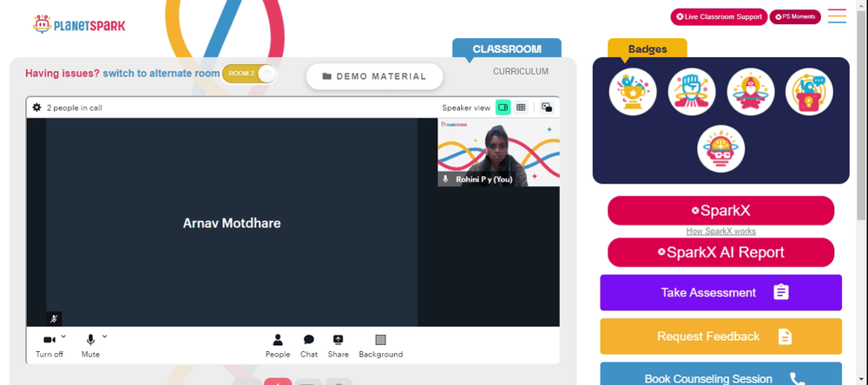Switch to the CURRICULUM tab
868x385 pixels.
(520, 71)
